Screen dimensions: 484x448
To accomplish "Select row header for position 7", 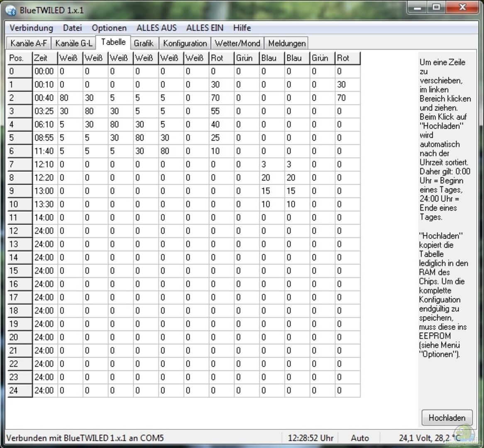I will [20, 164].
